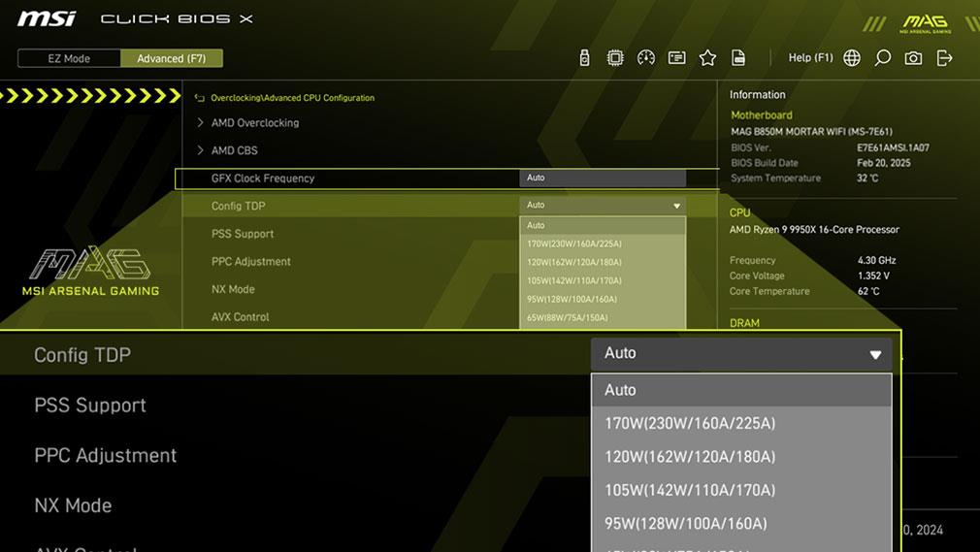
Task: Click the exit icon at top right
Action: (x=944, y=58)
